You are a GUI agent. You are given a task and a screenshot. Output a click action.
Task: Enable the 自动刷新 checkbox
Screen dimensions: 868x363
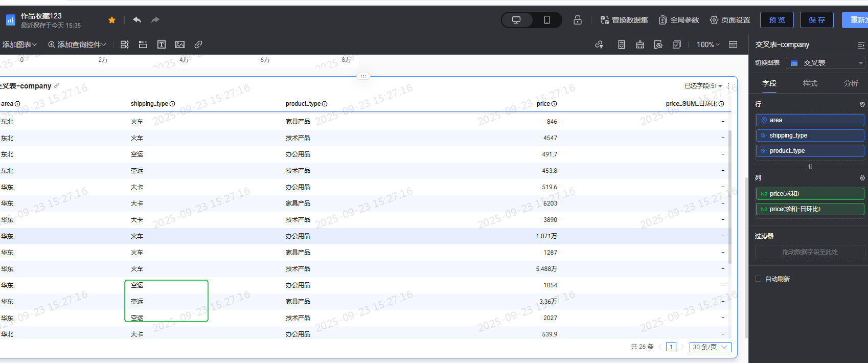(x=758, y=279)
